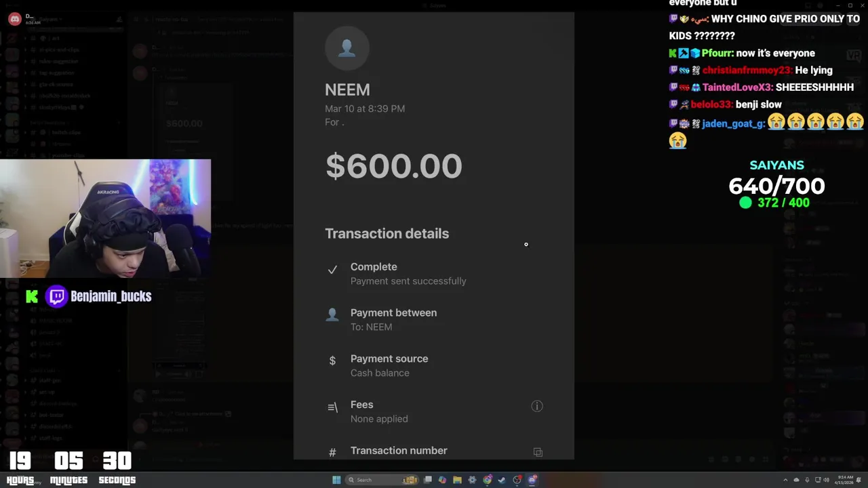The height and width of the screenshot is (488, 868).
Task: Open the Settings gear in the taskbar
Action: (472, 480)
